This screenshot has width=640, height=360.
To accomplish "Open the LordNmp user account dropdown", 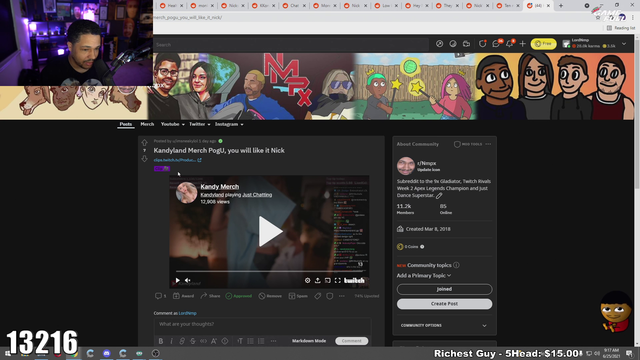I will (x=594, y=44).
